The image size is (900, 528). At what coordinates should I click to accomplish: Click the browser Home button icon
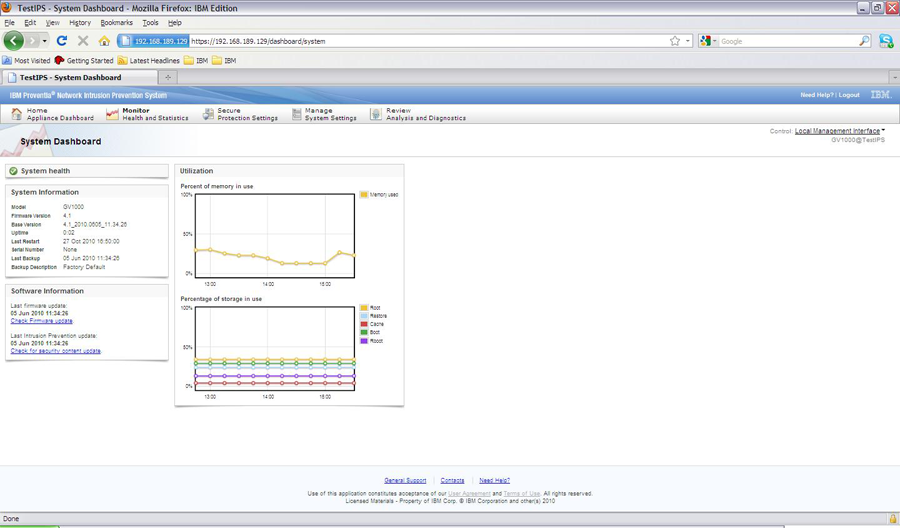[104, 41]
